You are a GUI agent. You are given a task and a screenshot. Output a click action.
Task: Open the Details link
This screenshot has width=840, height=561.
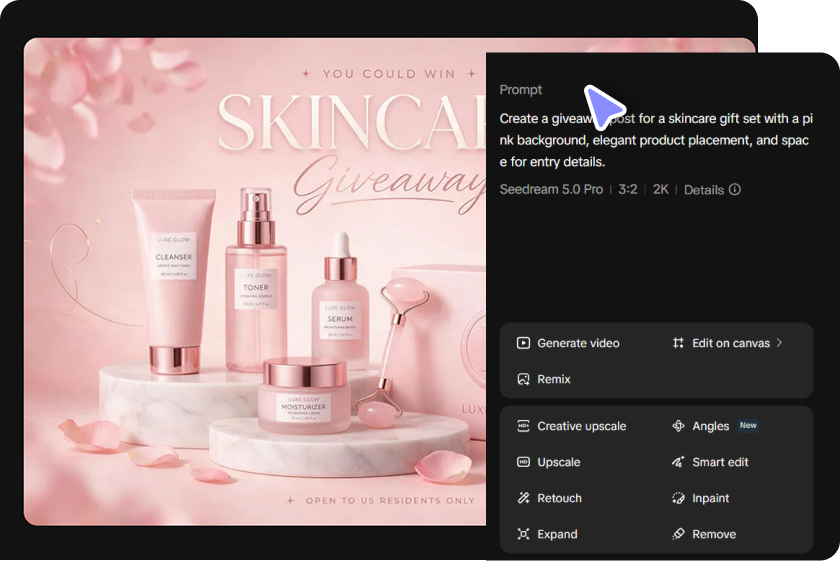[x=703, y=190]
